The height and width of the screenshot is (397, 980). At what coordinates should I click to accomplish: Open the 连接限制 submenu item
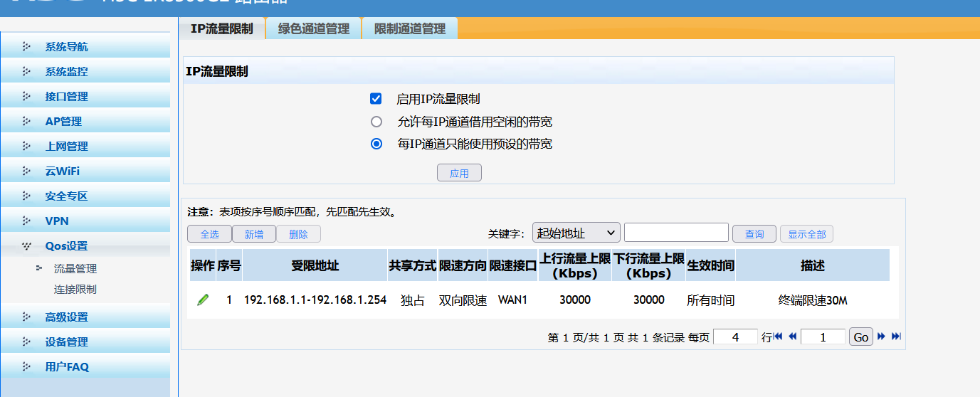click(x=75, y=290)
